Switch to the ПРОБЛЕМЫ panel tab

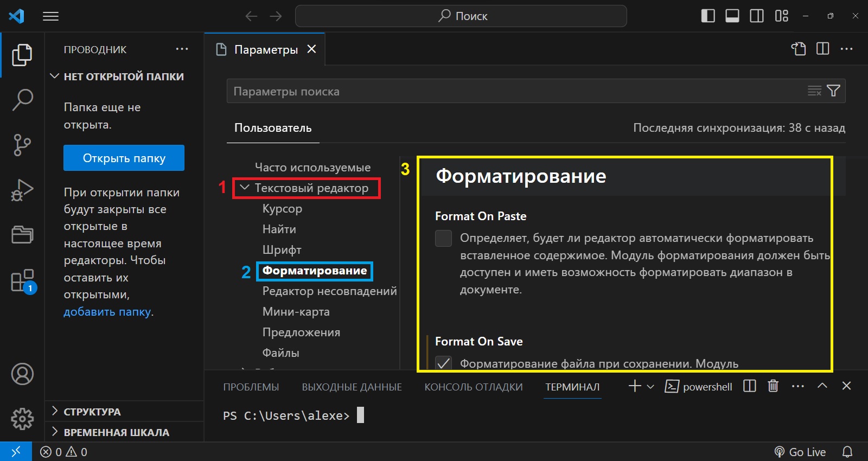pyautogui.click(x=251, y=387)
